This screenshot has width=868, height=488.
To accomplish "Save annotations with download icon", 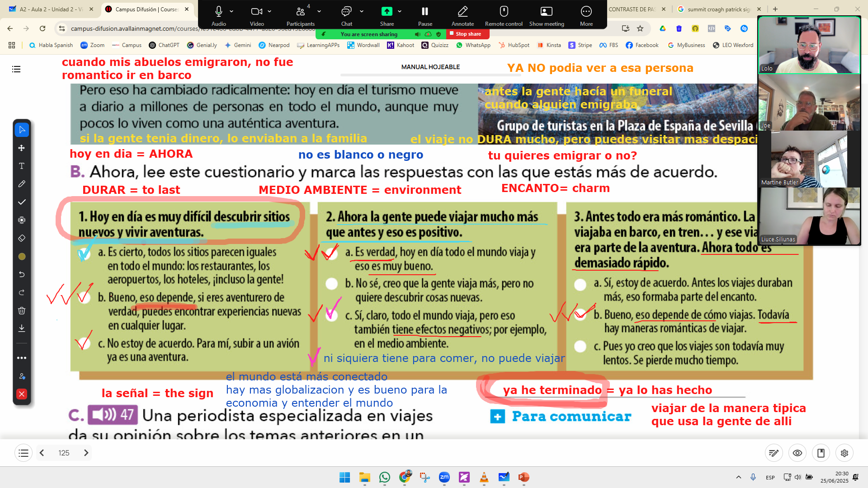I will coord(22,328).
